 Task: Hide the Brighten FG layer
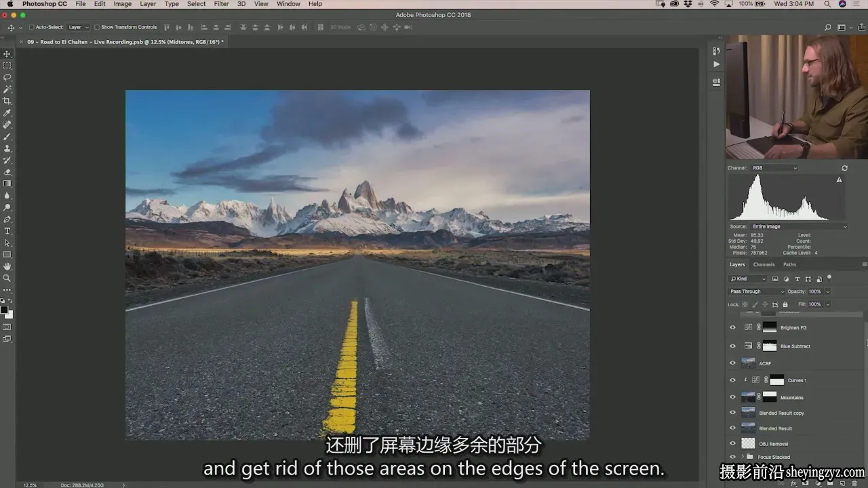[x=732, y=327]
